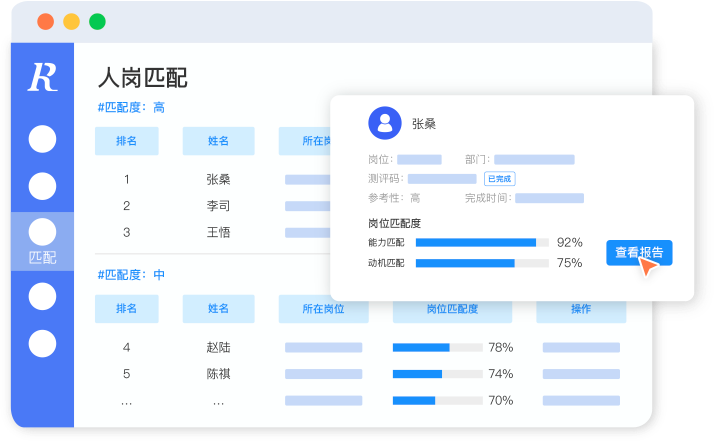Select the name 赵陆 in the table
Image resolution: width=714 pixels, height=442 pixels.
coord(218,348)
